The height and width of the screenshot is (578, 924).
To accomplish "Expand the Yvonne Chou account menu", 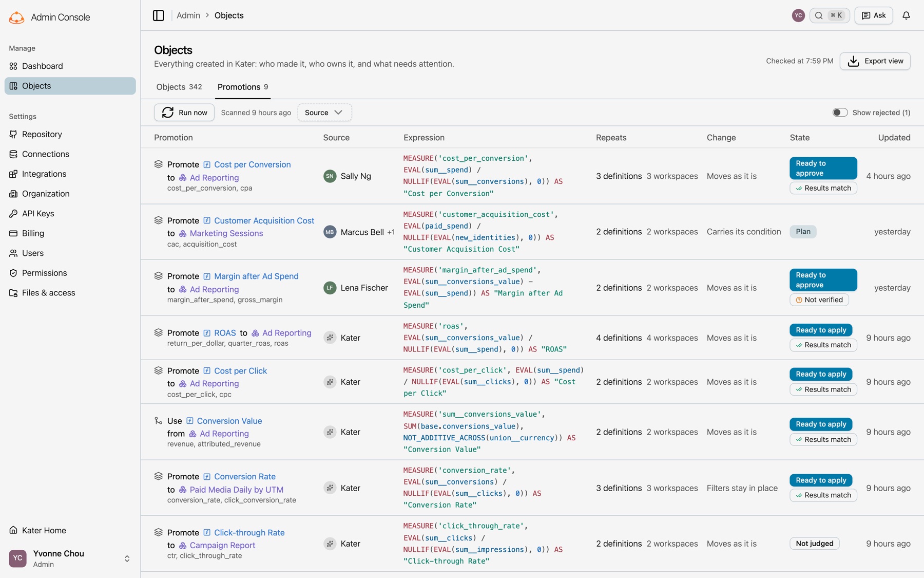I will 70,558.
